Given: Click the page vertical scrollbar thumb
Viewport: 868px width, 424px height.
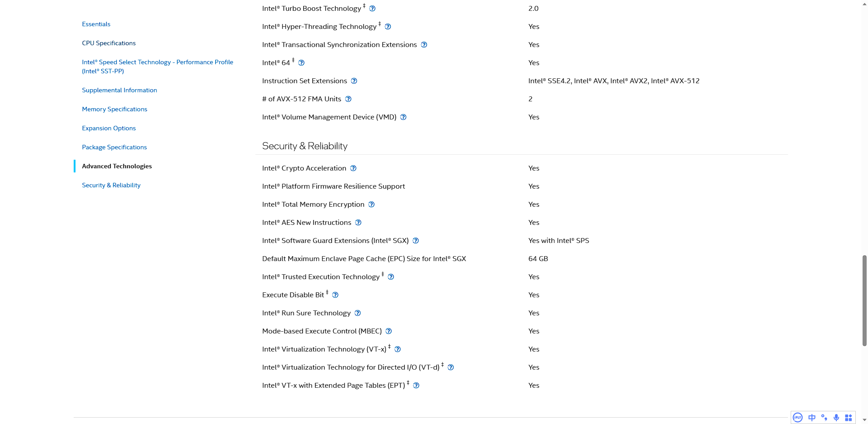Looking at the screenshot, I should (864, 300).
